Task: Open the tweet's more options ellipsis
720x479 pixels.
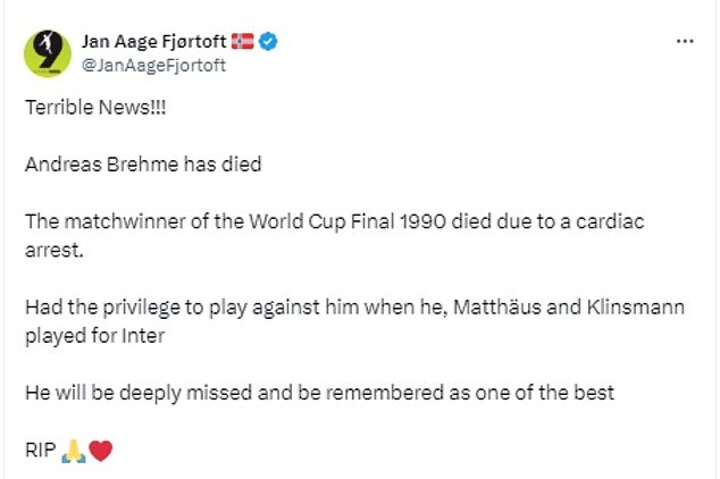Action: pyautogui.click(x=685, y=42)
